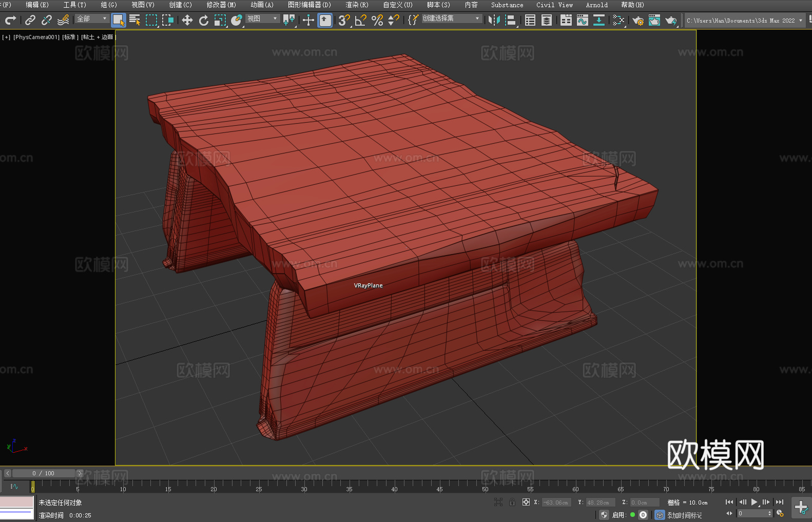Open the 粘土 + 边面 viewport display menu

click(x=99, y=37)
